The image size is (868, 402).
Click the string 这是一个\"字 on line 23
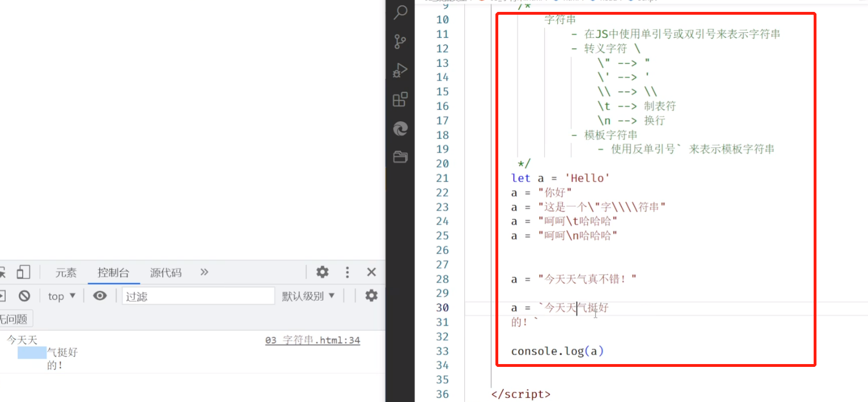click(579, 207)
